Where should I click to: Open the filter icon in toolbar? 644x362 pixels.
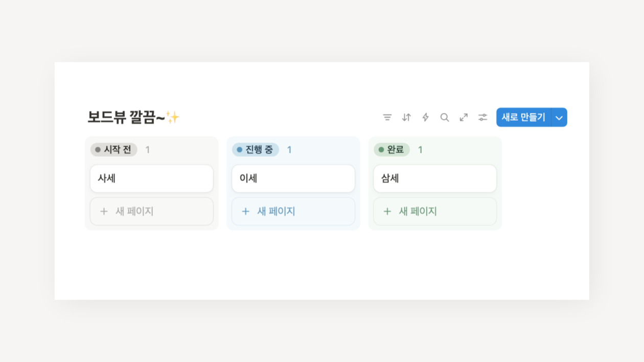(387, 117)
